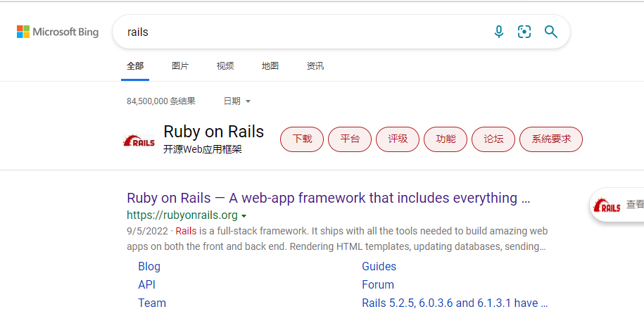Click the 功能 pill button
644x321 pixels.
click(x=446, y=139)
